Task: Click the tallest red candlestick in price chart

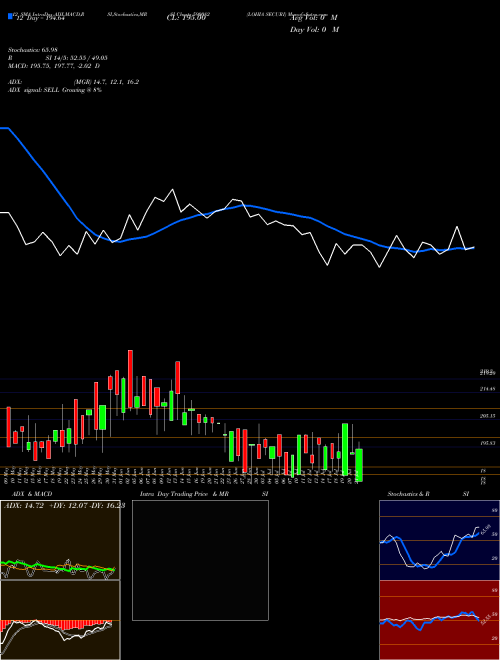Action: [x=130, y=379]
